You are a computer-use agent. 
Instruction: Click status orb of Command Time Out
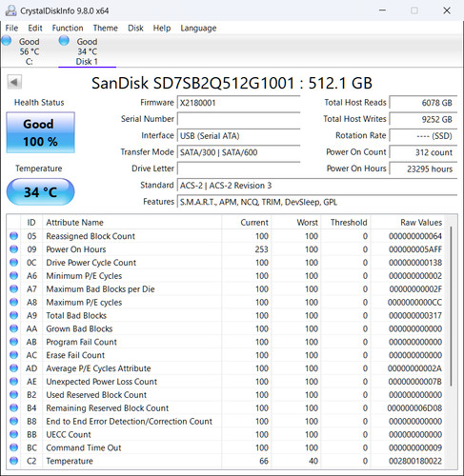(13, 447)
